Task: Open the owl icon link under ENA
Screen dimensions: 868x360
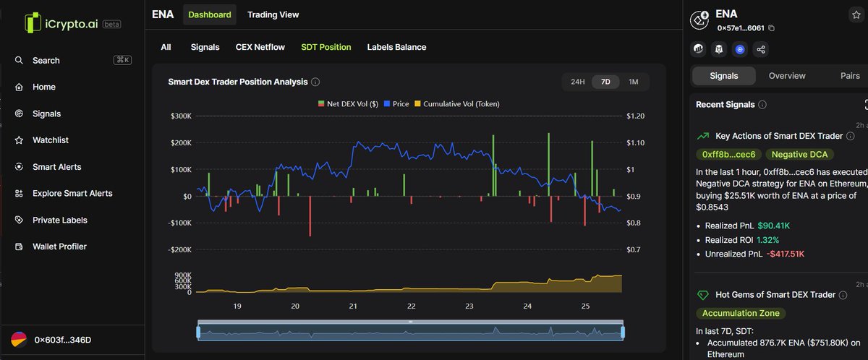Action: point(719,49)
